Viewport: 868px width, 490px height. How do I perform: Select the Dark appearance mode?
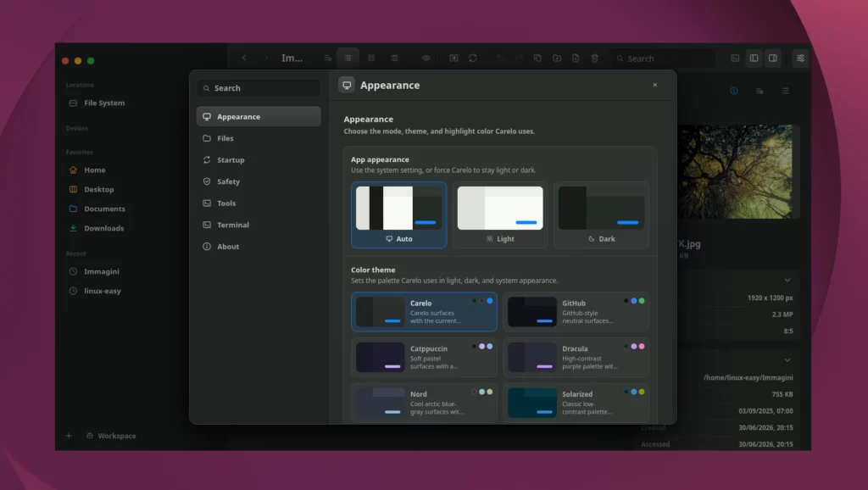pos(601,214)
